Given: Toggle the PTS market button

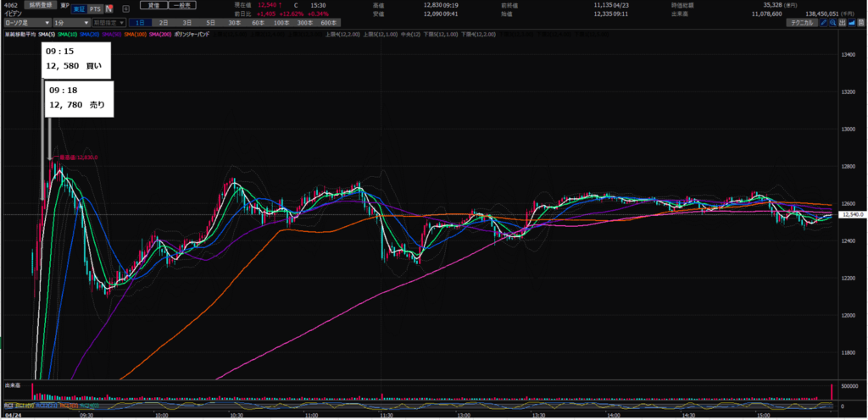Looking at the screenshot, I should coord(94,8).
